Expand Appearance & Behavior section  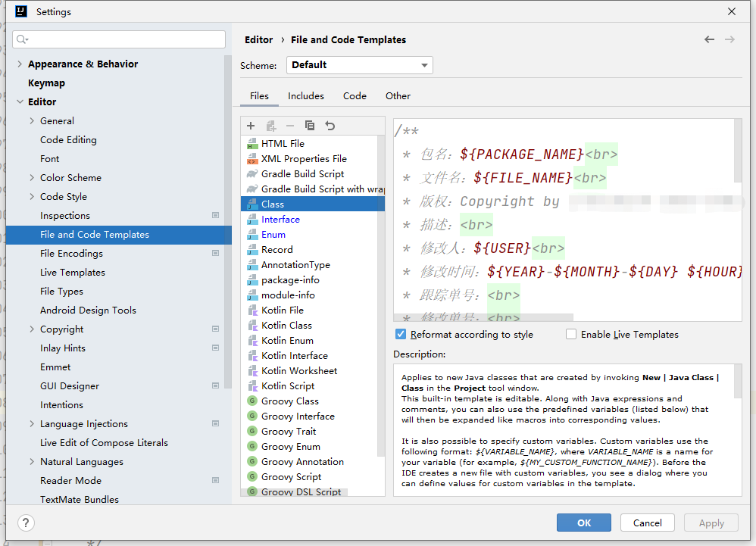(x=20, y=64)
